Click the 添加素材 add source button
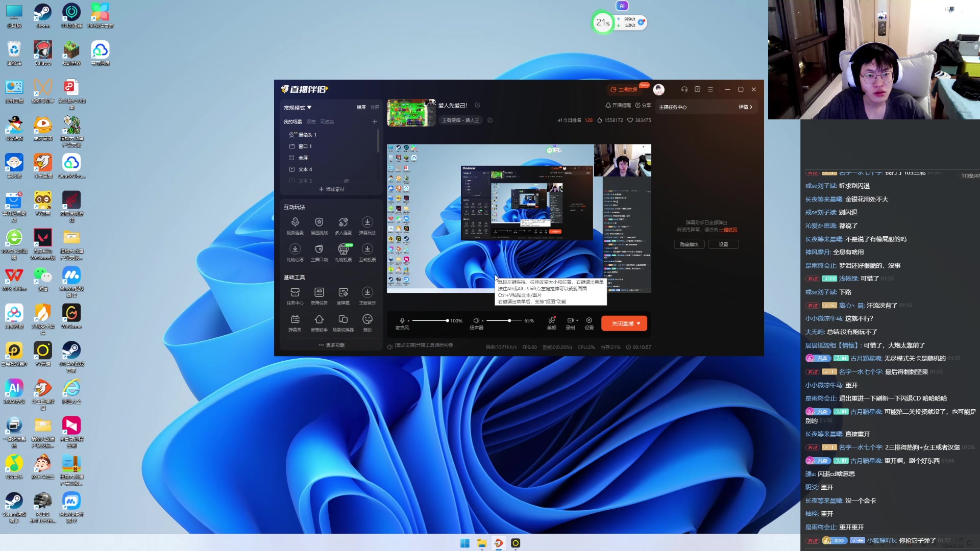 click(331, 189)
